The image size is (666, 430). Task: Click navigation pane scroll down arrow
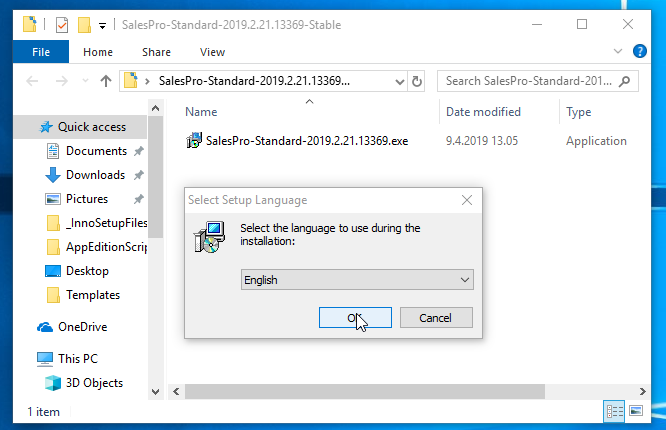pyautogui.click(x=155, y=392)
